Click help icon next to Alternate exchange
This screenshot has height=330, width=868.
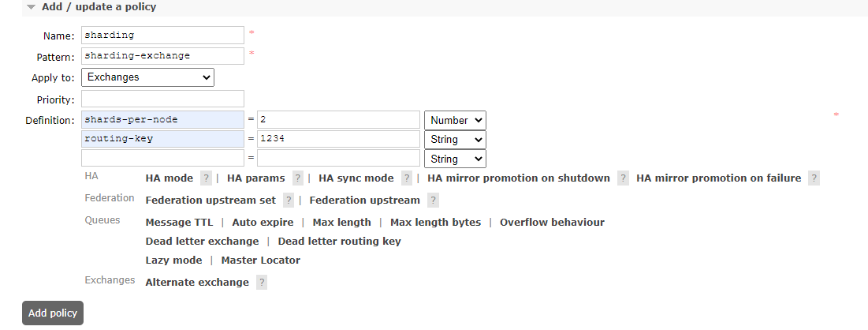pyautogui.click(x=262, y=283)
